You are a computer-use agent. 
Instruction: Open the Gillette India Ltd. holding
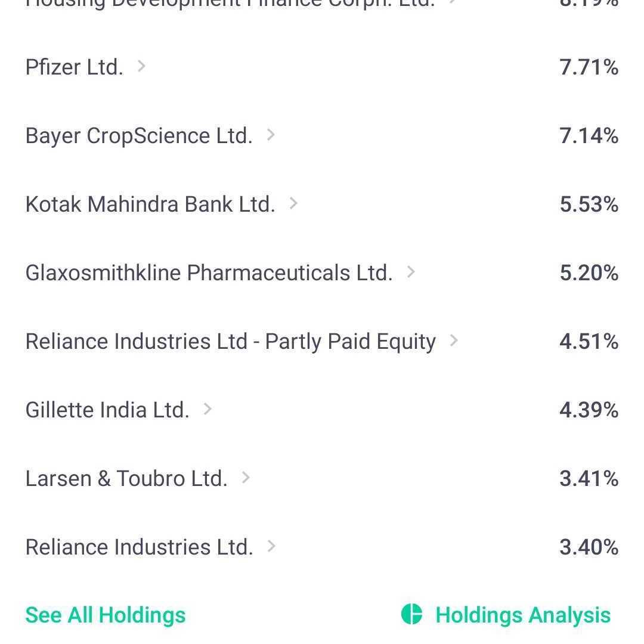pyautogui.click(x=107, y=410)
